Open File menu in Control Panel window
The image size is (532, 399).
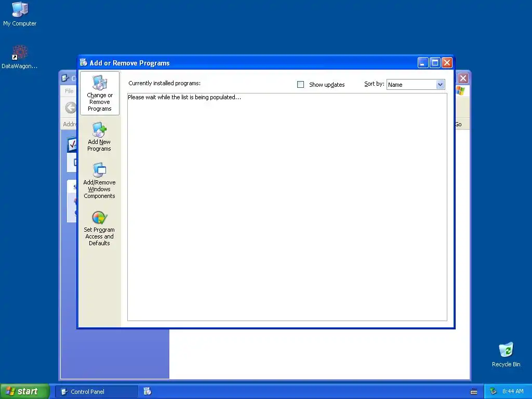69,91
